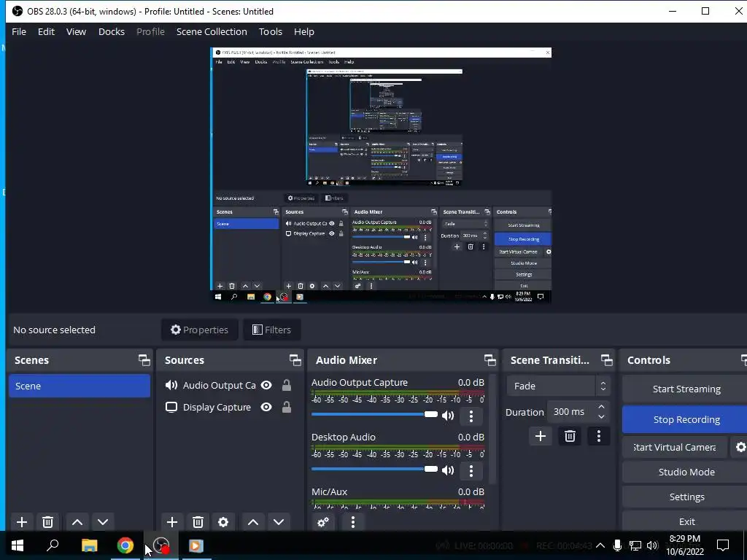Open the File menu

click(x=19, y=31)
